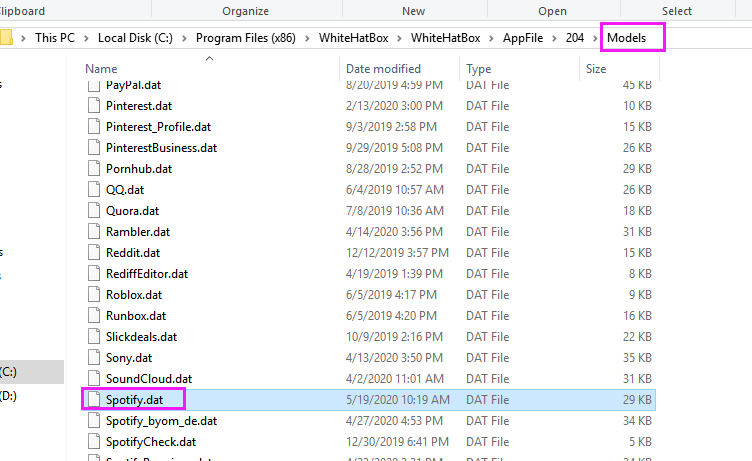The height and width of the screenshot is (461, 752).
Task: Select the (D:) drive in navigation pane
Action: [x=8, y=396]
